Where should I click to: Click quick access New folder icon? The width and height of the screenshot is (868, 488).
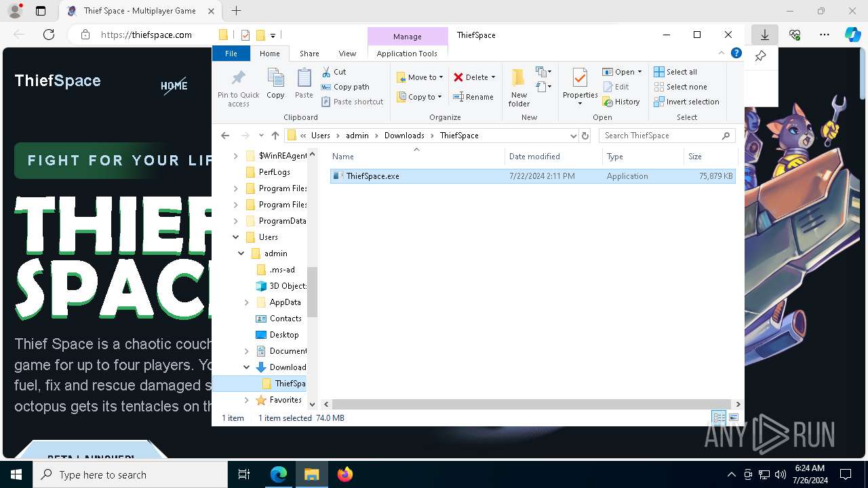coord(260,35)
